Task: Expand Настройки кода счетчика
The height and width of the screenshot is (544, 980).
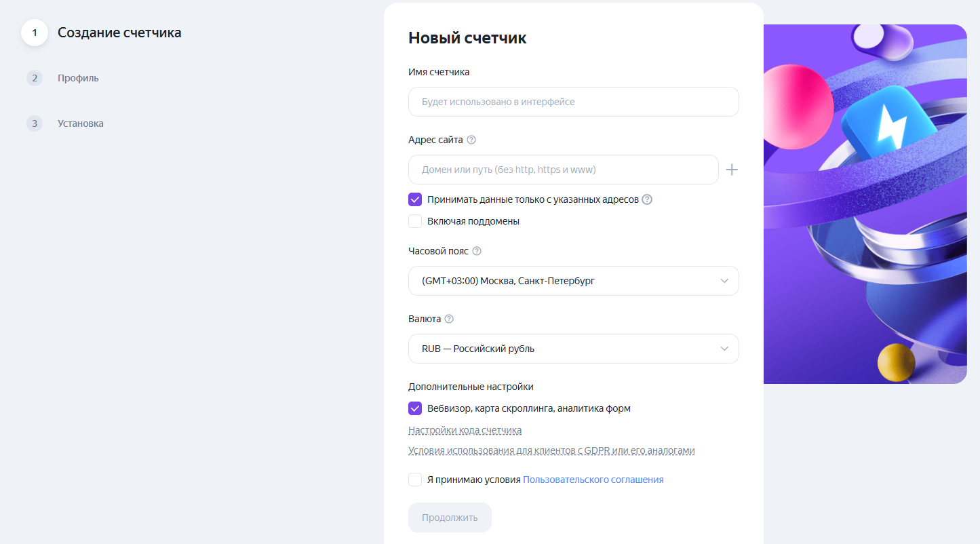Action: (465, 430)
